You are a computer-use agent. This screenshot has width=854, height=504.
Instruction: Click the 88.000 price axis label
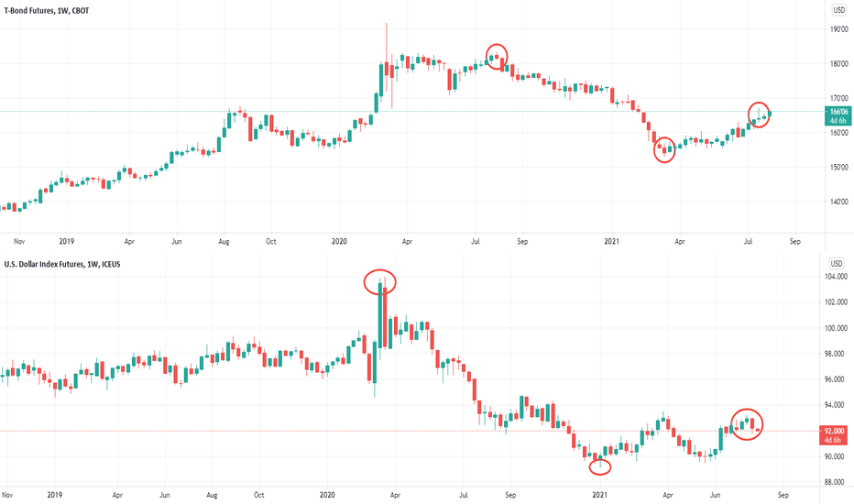[x=836, y=482]
